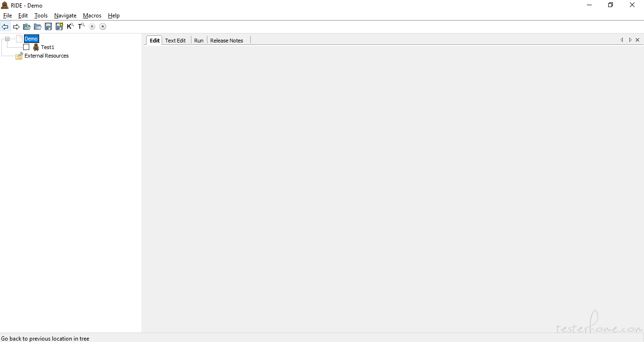Click the robot icon beside Test1

[x=36, y=47]
